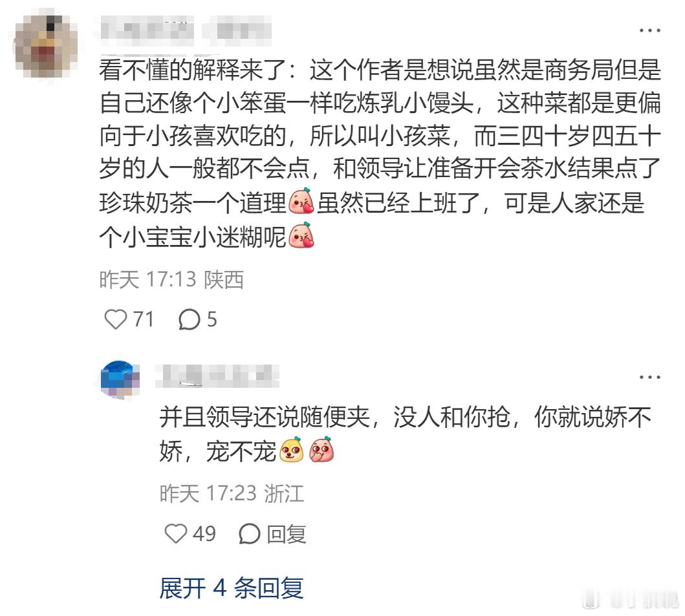Click the timestamp 昨天 17:23 浙江
This screenshot has width=685, height=616.
coord(232,493)
